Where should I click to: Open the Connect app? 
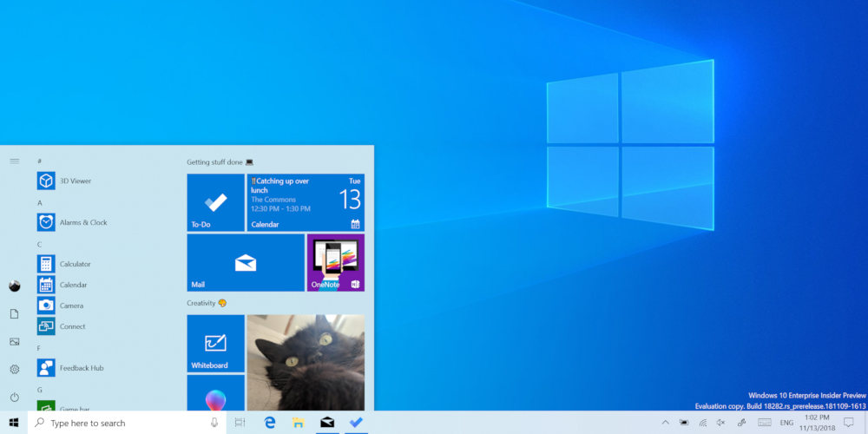[x=62, y=326]
